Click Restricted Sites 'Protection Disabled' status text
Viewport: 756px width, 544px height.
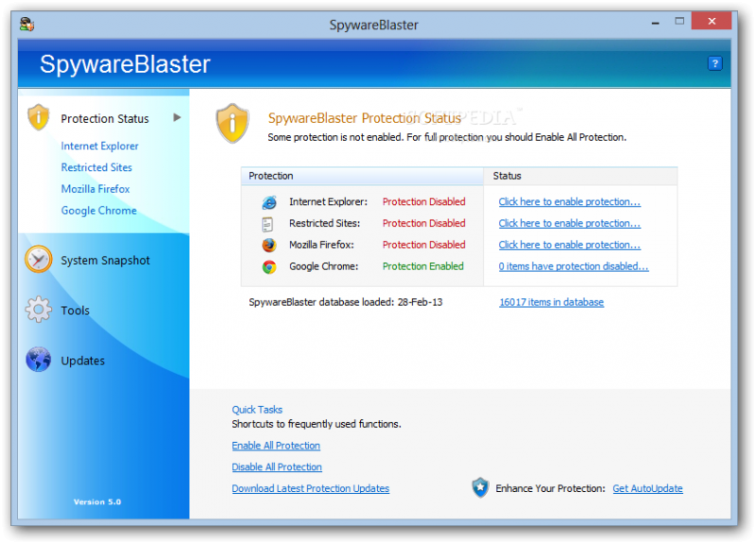(x=423, y=223)
